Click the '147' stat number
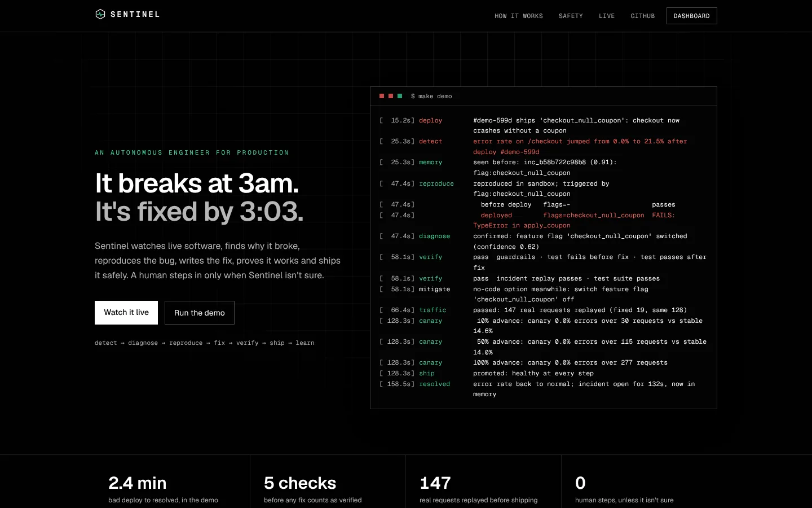Image resolution: width=812 pixels, height=508 pixels. click(435, 483)
